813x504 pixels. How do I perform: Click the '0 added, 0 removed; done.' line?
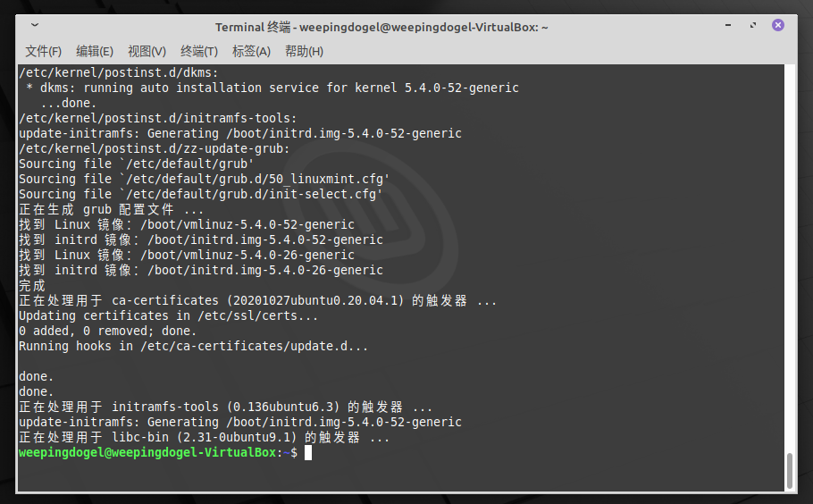point(108,331)
